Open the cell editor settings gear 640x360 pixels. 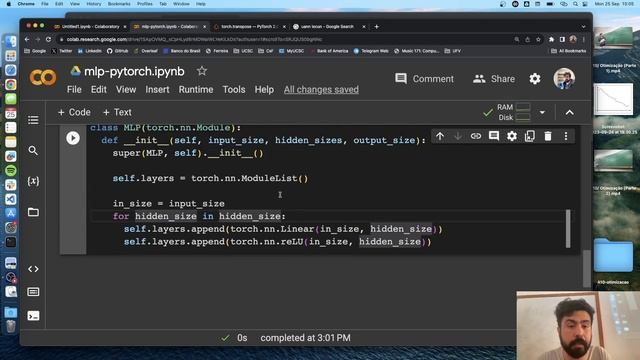click(x=512, y=136)
